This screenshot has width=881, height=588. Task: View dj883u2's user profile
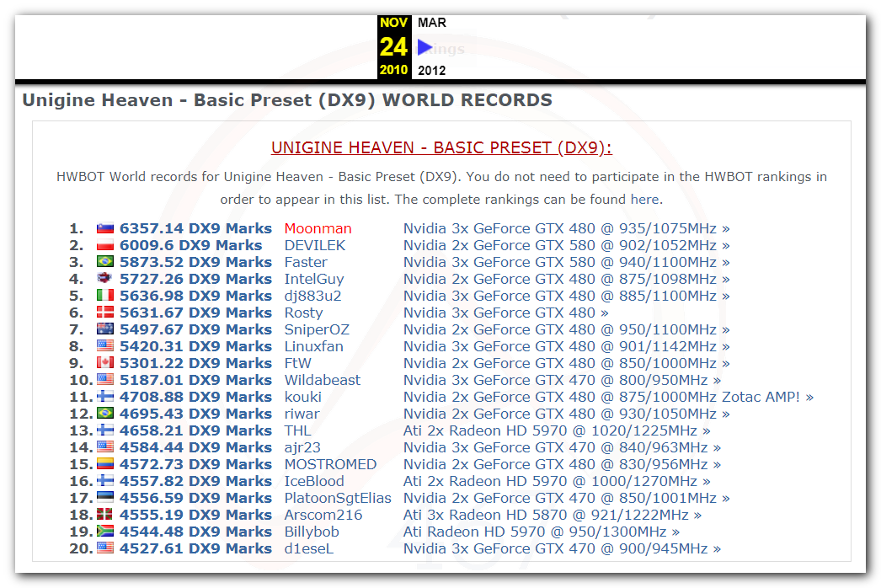click(x=312, y=297)
